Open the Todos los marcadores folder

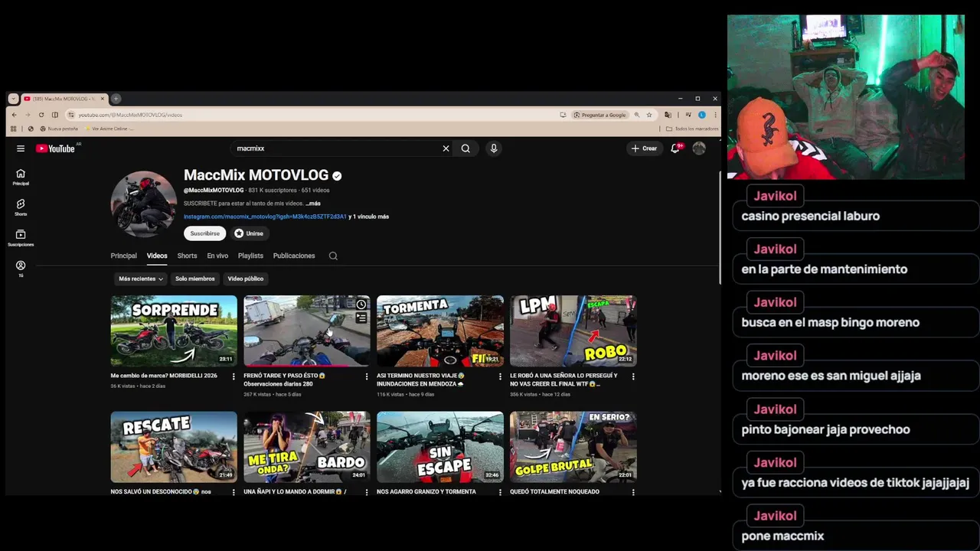[691, 129]
